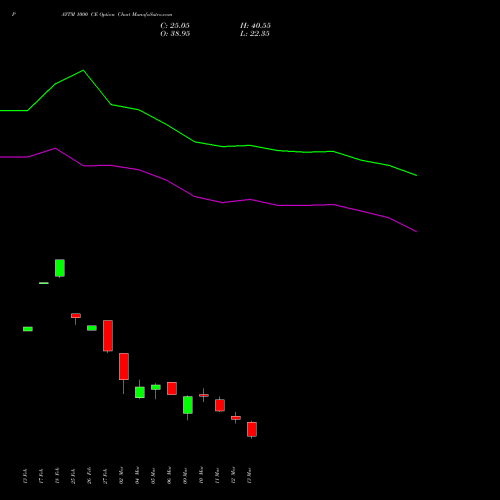Viewport: 500px width, 500px height.
Task: Select the 02 Mar date label
Action: 121,475
